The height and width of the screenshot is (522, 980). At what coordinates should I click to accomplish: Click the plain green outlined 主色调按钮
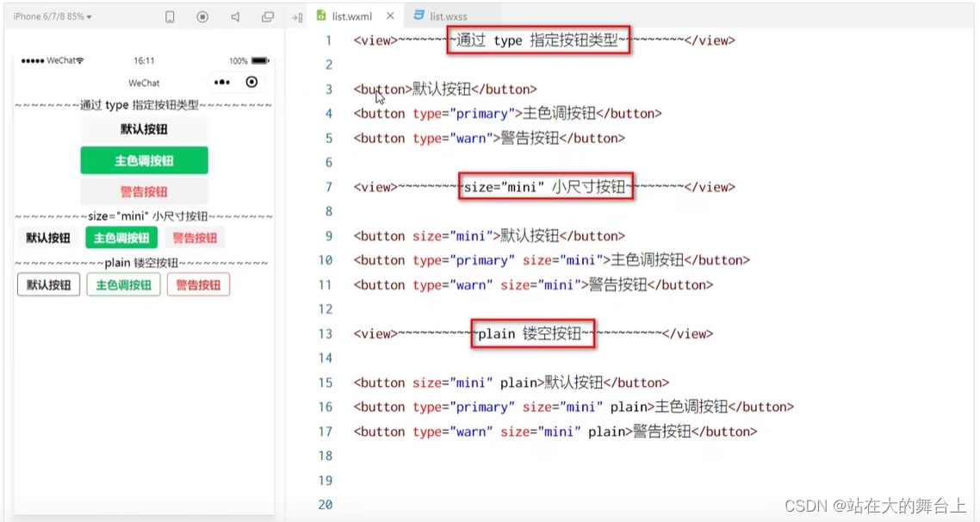click(124, 285)
